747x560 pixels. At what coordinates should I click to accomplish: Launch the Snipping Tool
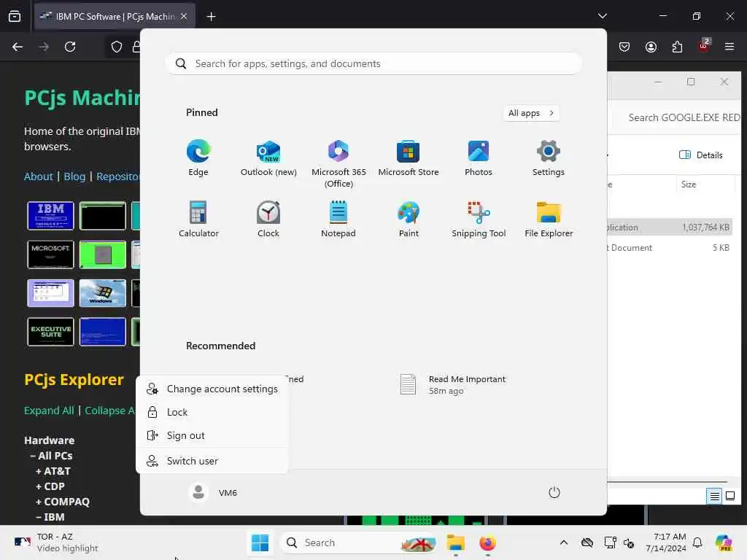click(479, 219)
